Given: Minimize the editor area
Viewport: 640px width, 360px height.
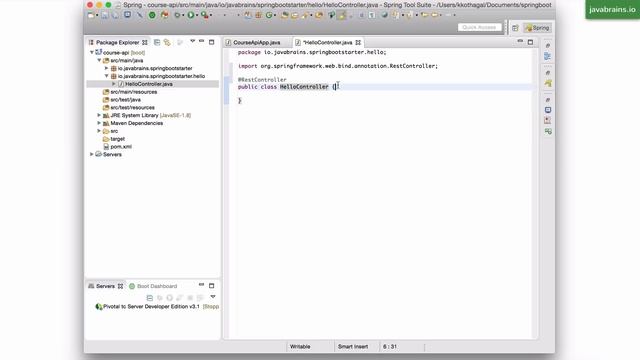Looking at the screenshot, I should pyautogui.click(x=520, y=41).
